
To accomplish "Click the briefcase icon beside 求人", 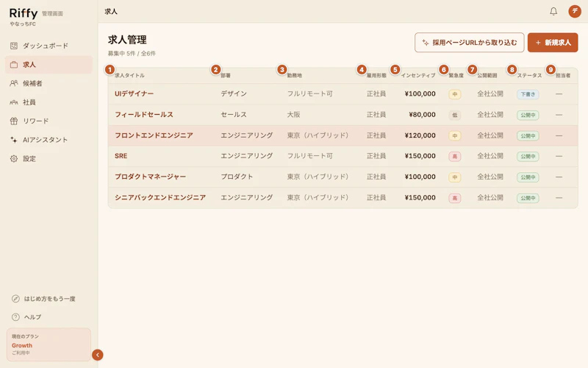I will click(14, 65).
